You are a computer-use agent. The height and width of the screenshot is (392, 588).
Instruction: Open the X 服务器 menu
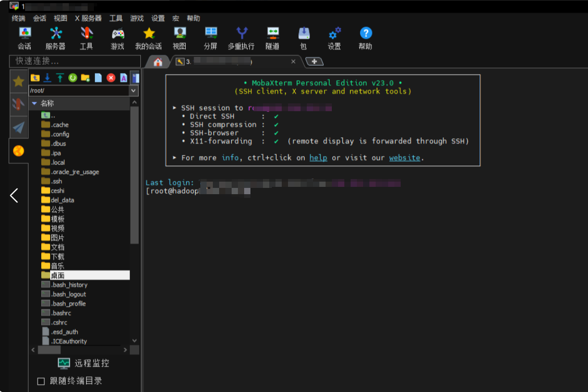tap(88, 18)
